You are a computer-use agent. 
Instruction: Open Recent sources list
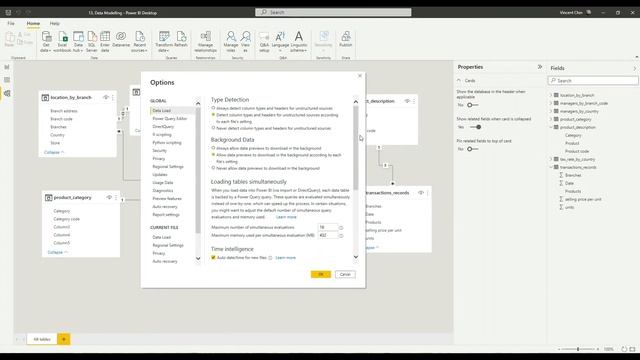coord(139,42)
